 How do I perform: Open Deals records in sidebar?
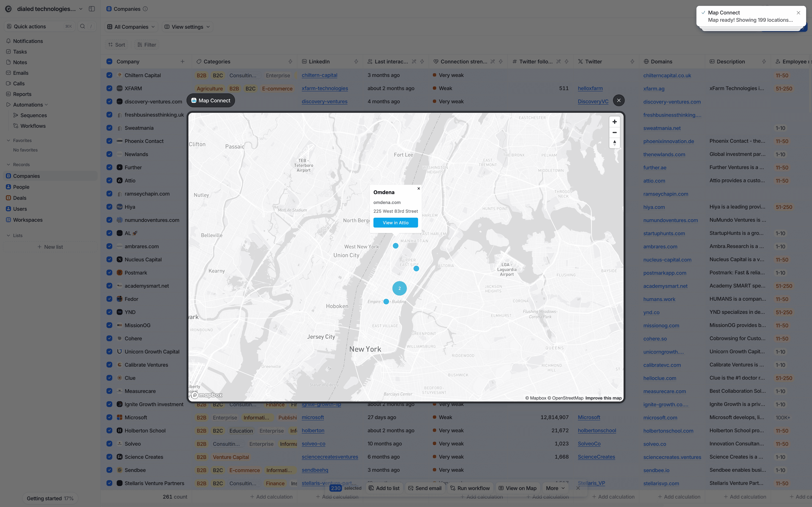[19, 198]
